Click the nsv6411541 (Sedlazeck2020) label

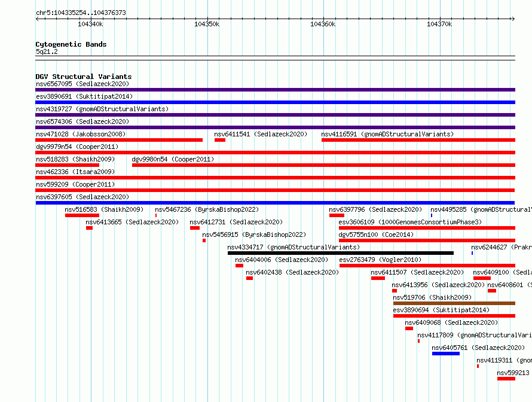pyautogui.click(x=261, y=134)
